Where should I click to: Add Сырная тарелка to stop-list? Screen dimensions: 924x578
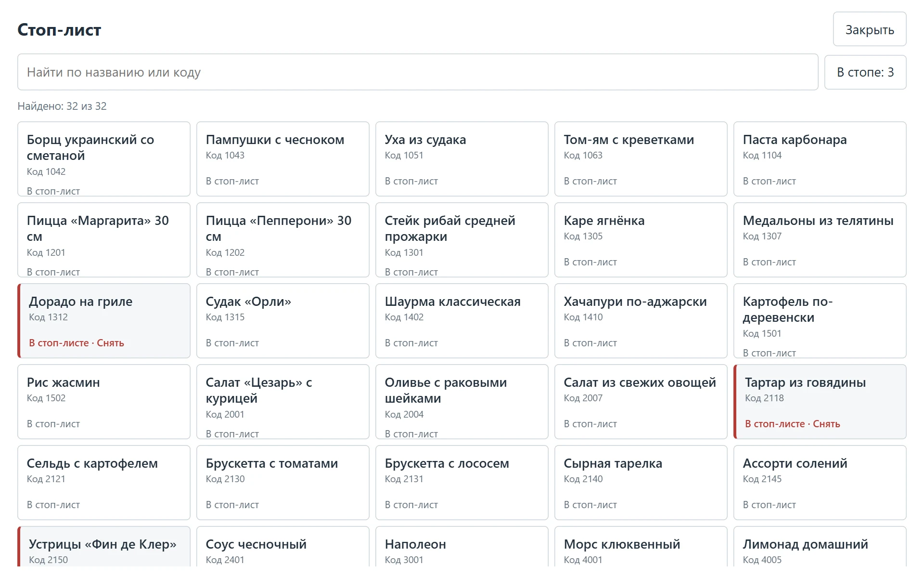pos(641,483)
